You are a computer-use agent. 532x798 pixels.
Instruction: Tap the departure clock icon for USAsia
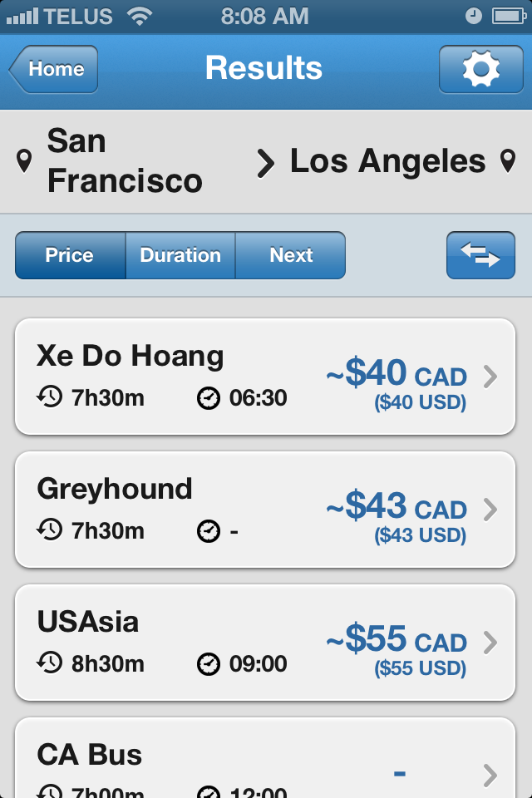click(209, 664)
